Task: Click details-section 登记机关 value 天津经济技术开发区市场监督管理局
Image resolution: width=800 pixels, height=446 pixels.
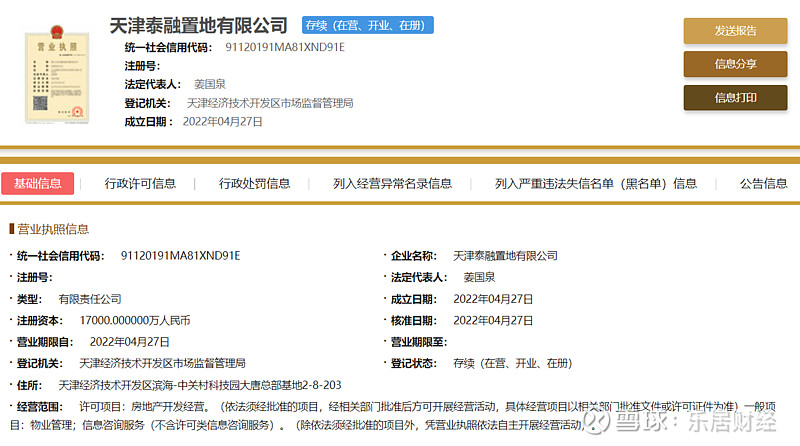Action: tap(162, 363)
